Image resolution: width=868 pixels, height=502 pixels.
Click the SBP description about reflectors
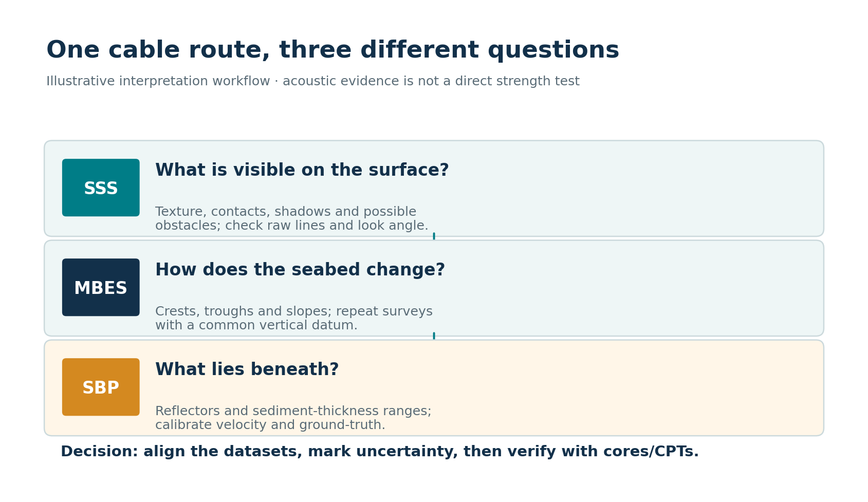click(x=293, y=418)
